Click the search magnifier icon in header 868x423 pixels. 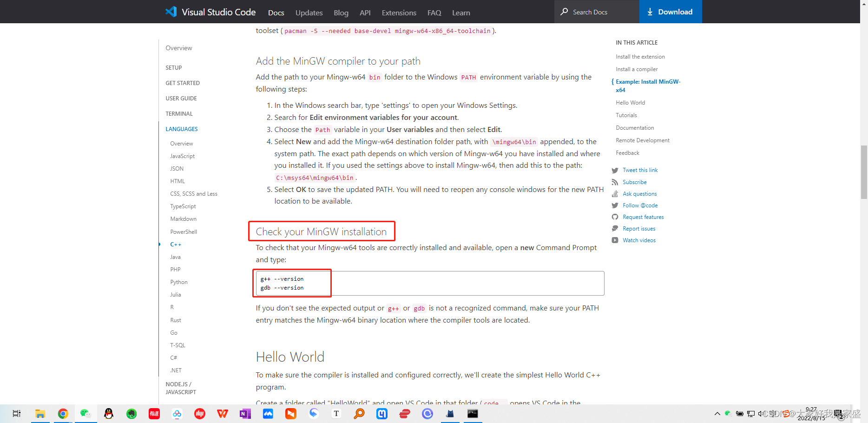click(x=564, y=12)
